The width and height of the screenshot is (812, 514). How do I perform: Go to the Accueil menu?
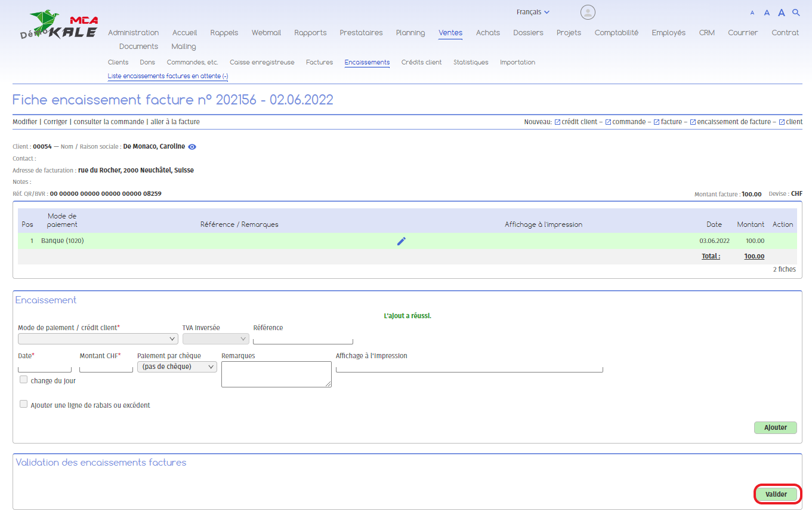pos(184,33)
